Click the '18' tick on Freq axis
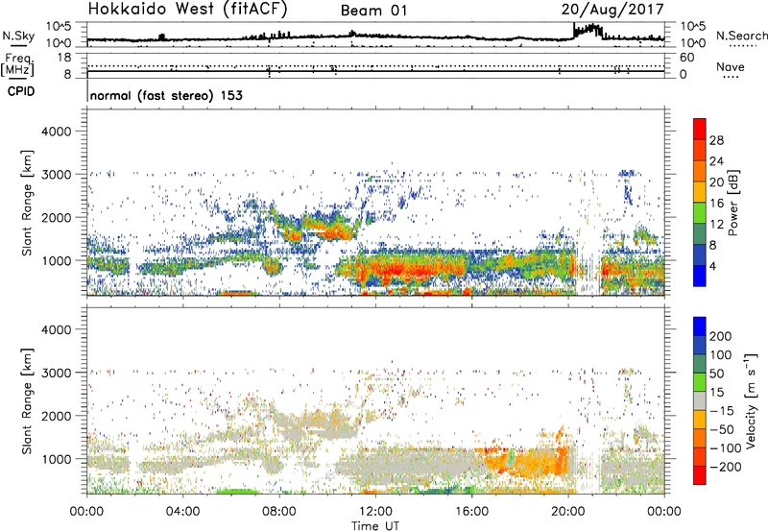This screenshot has height=532, width=768. point(64,58)
